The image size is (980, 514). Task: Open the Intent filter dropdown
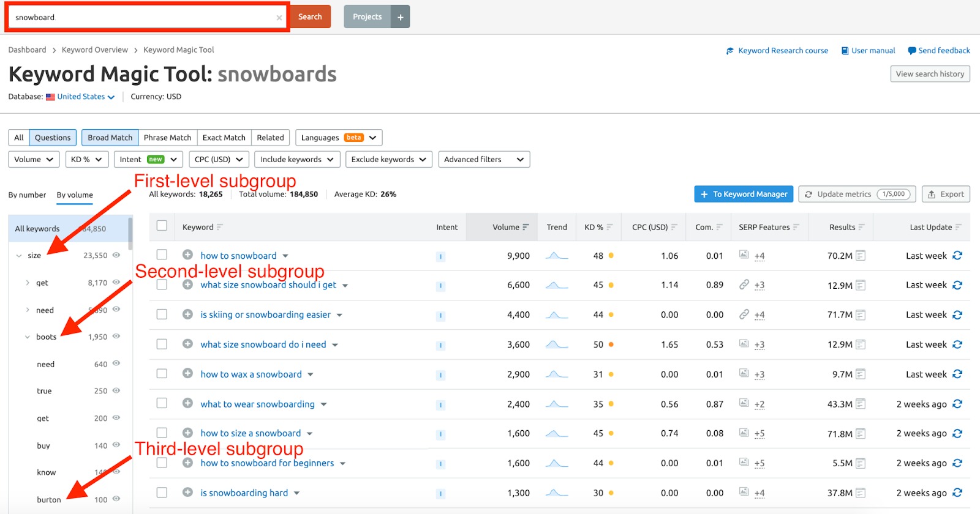coord(148,159)
